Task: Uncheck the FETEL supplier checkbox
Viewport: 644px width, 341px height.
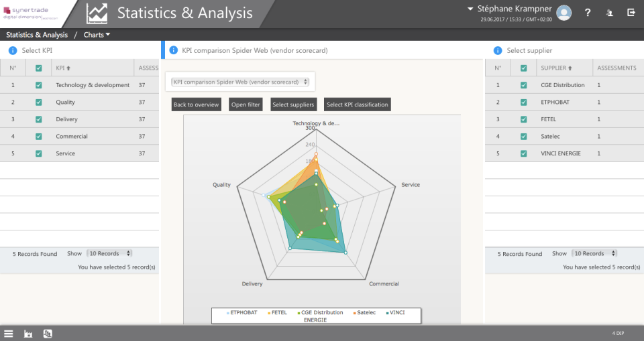Action: tap(523, 119)
